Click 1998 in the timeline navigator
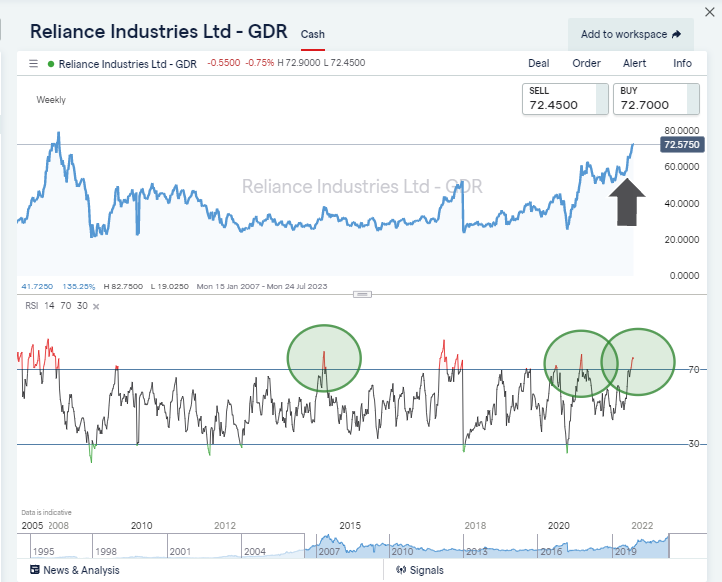 click(x=106, y=552)
